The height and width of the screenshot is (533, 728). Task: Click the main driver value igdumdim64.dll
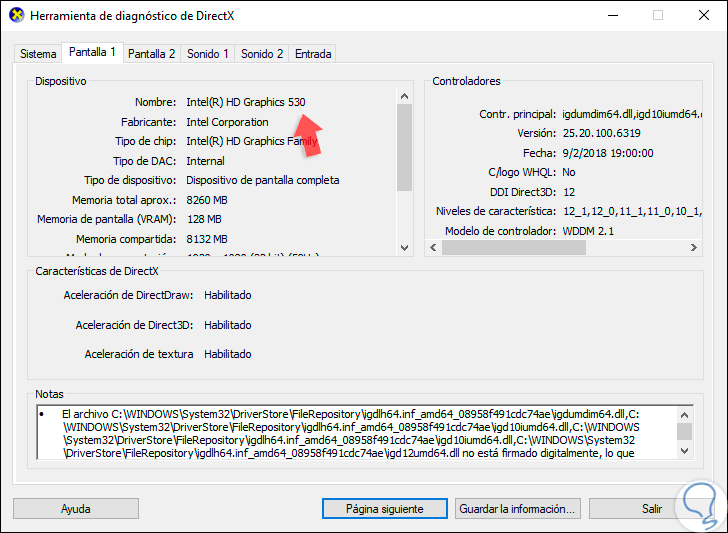click(631, 114)
